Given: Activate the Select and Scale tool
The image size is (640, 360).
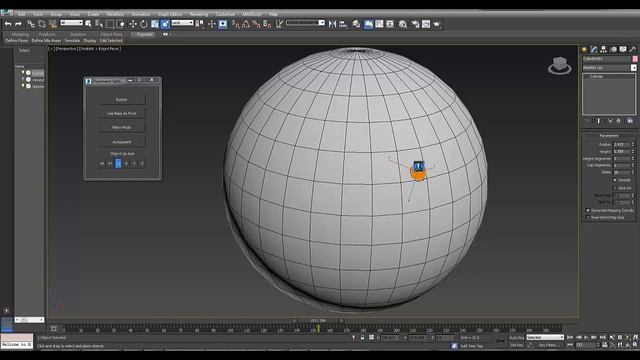Looking at the screenshot, I should pos(154,24).
